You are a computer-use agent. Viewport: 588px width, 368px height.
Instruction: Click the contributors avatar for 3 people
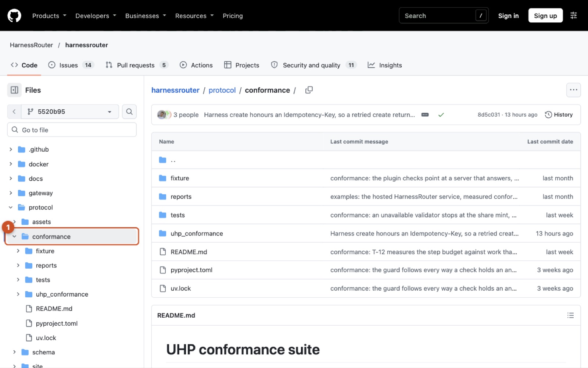pos(164,115)
